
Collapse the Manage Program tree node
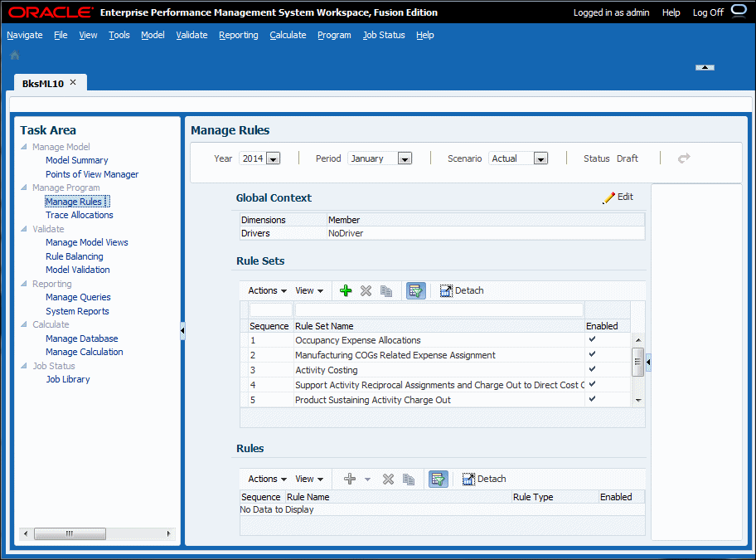coord(23,187)
